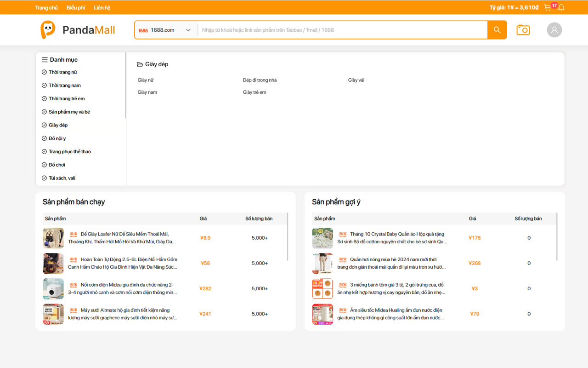Open Airmate heater product thumbnail
The width and height of the screenshot is (588, 368).
click(x=53, y=314)
